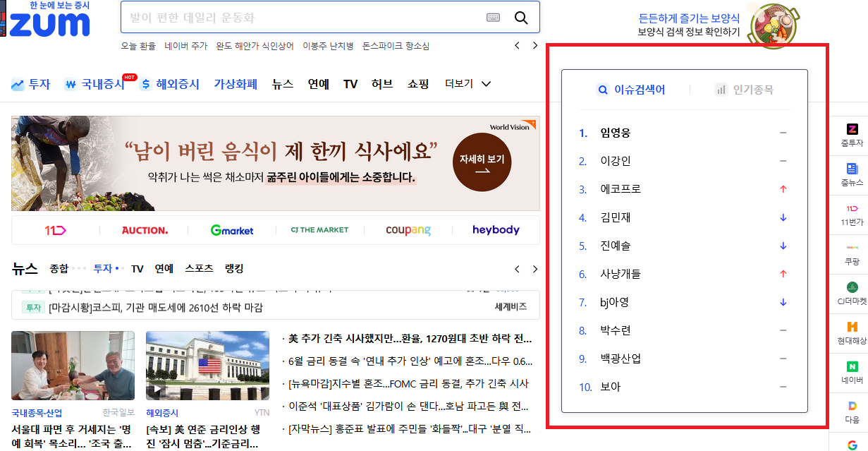The width and height of the screenshot is (868, 451).
Task: Click the World Vision banner ad
Action: pos(276,164)
